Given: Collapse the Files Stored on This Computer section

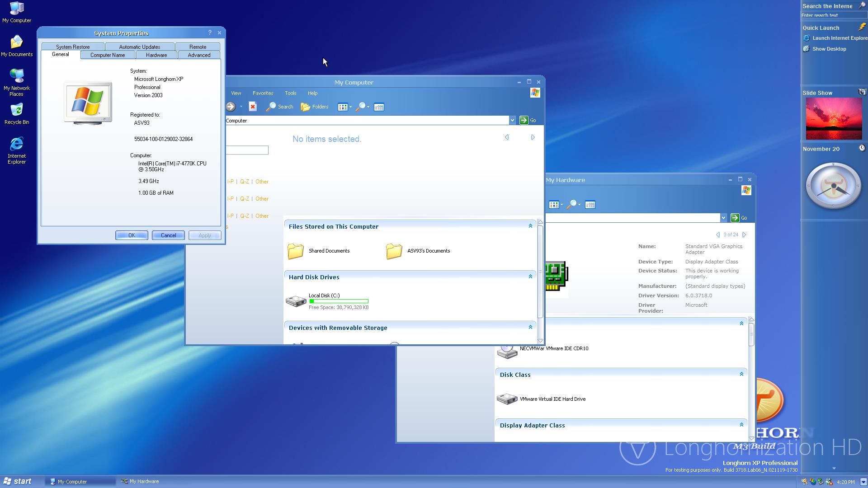Looking at the screenshot, I should (530, 226).
